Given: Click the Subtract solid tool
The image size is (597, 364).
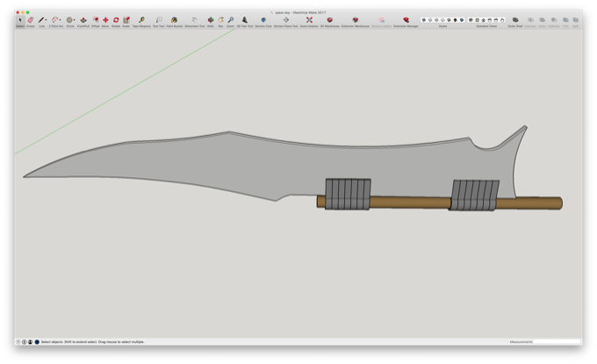Looking at the screenshot, I should pyautogui.click(x=554, y=20).
